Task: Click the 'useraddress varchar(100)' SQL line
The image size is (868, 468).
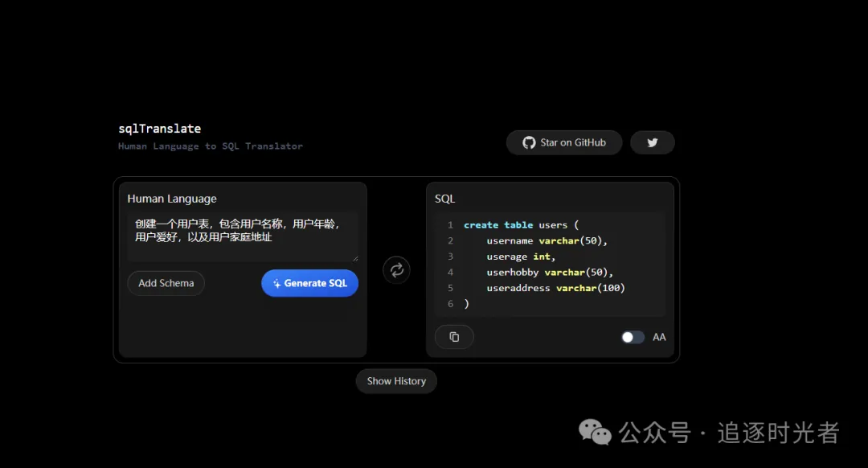Action: pos(555,288)
